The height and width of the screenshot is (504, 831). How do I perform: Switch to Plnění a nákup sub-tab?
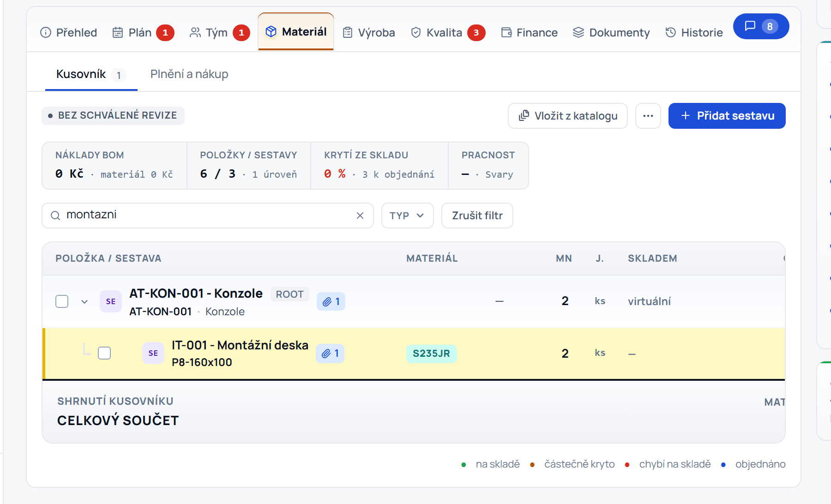[189, 74]
